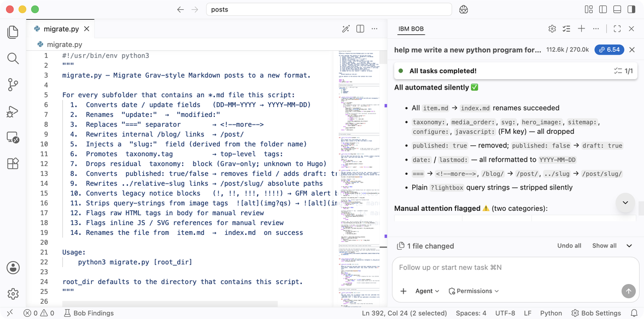The height and width of the screenshot is (319, 644).
Task: Go back with the left arrow
Action: coord(180,9)
